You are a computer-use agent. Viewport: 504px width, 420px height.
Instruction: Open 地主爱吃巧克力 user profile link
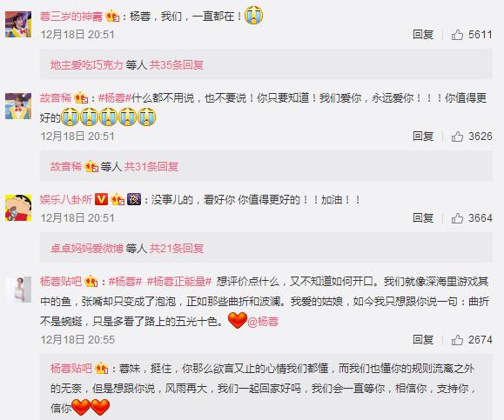[x=87, y=65]
